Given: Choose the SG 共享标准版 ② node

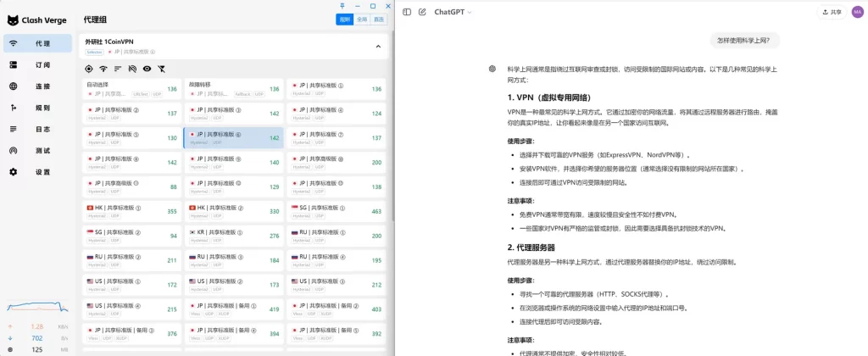Looking at the screenshot, I should (131, 236).
